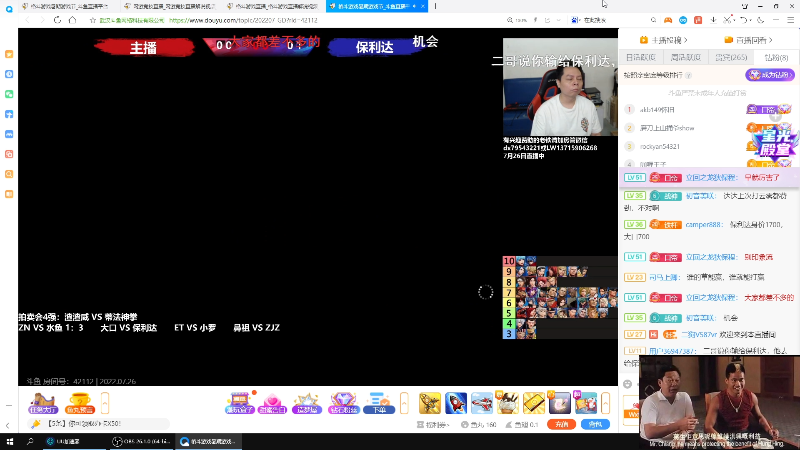
Task: Collapse the browser sidebar with bottom arrow
Action: (x=8, y=425)
